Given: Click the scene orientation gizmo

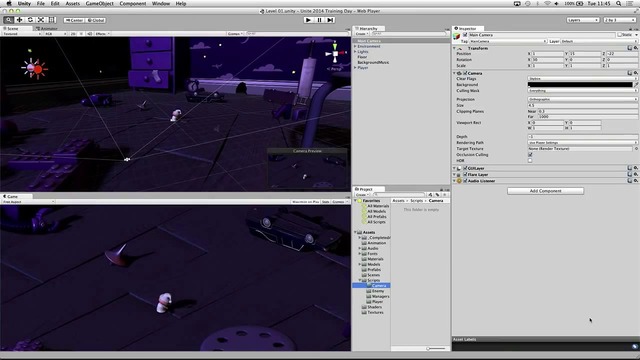Looking at the screenshot, I should pyautogui.click(x=335, y=53).
